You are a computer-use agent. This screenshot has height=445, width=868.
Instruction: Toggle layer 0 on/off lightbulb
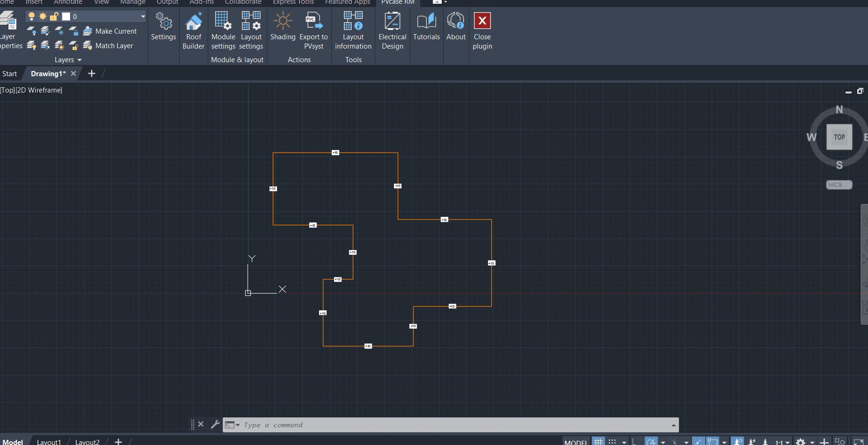tap(31, 17)
